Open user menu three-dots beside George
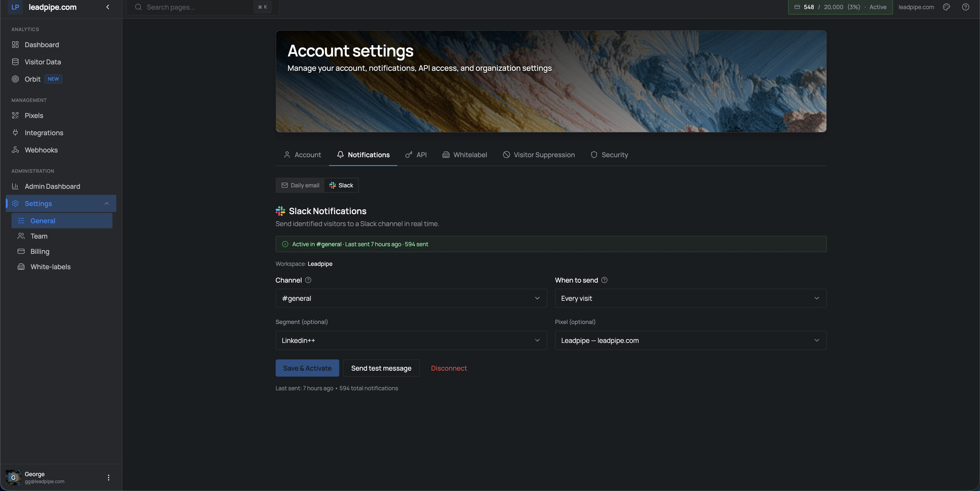Screen dimensions: 980x491 pos(108,477)
